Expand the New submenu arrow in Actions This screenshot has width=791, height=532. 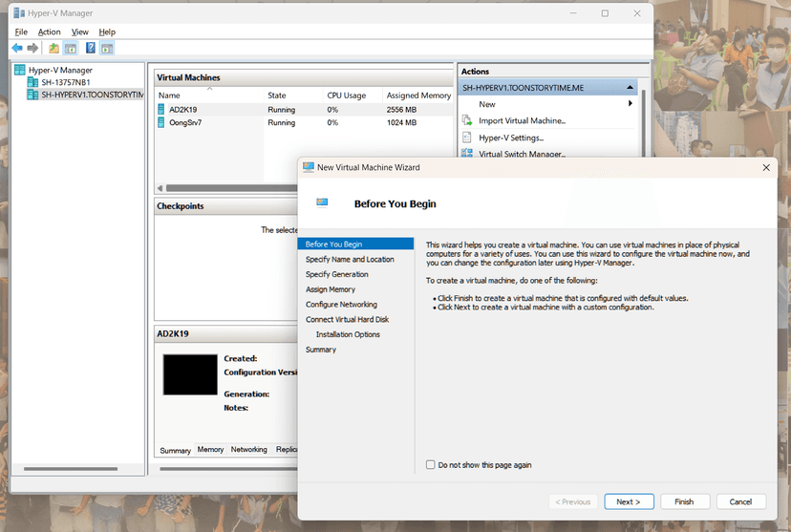(631, 104)
